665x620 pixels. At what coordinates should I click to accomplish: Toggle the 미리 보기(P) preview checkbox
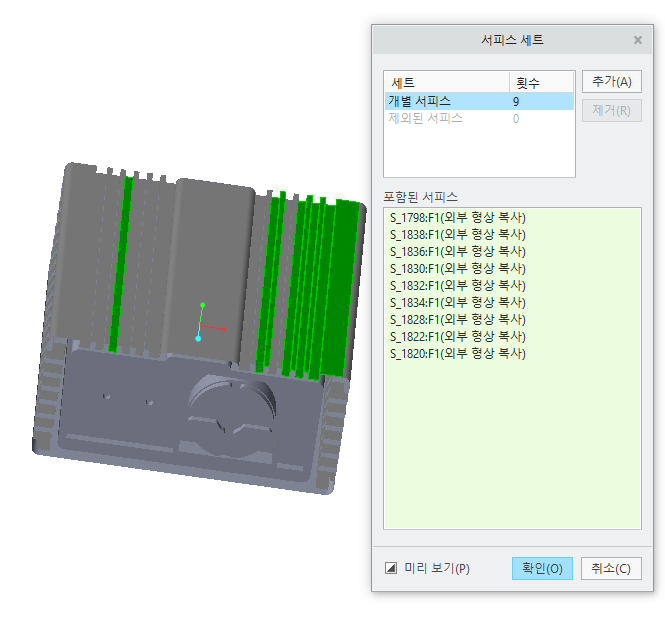(x=391, y=568)
